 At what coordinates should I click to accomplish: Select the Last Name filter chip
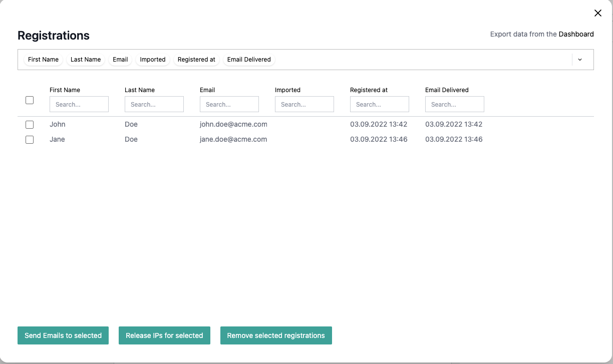pos(85,60)
